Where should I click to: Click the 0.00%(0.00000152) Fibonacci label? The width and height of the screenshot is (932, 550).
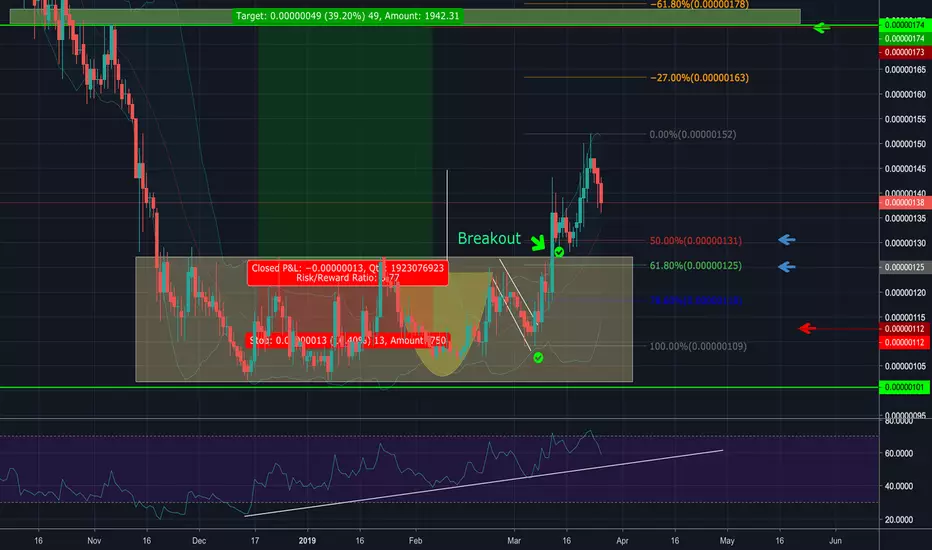(692, 134)
